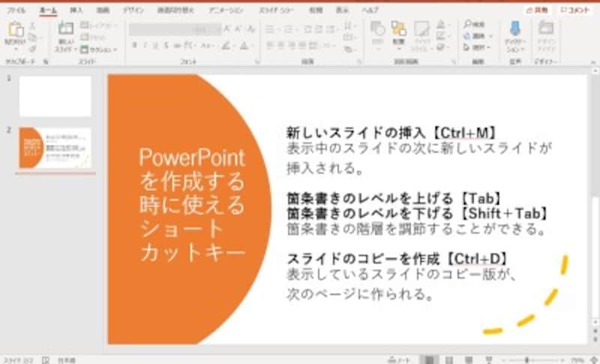Click the Design Ideas (デザインアイデア) icon

[546, 29]
